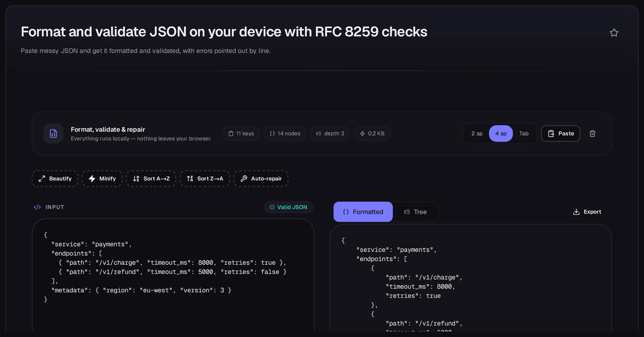This screenshot has height=337, width=644.
Task: Switch to the Formatted tab
Action: click(x=363, y=212)
